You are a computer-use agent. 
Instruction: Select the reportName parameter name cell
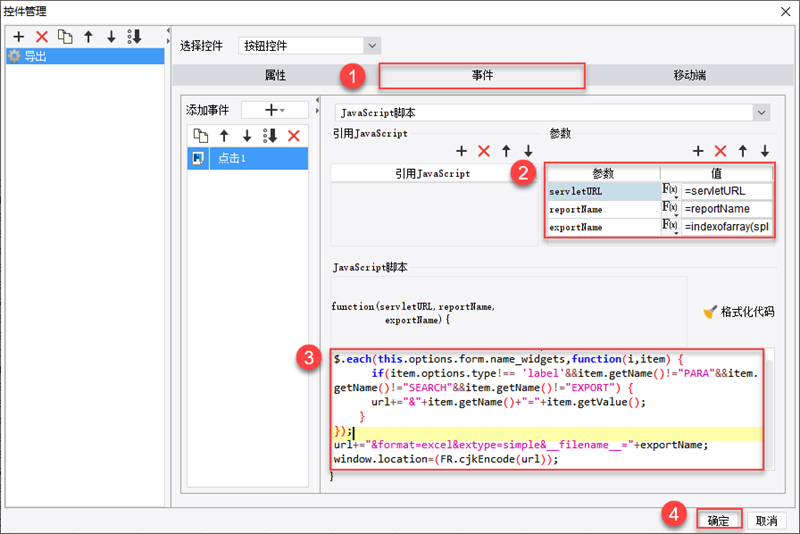click(x=604, y=209)
